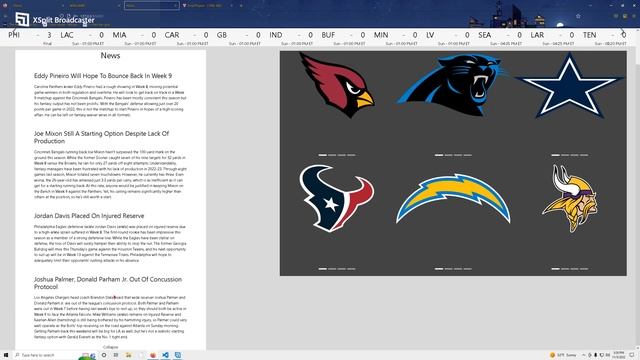Select second carousel indicator under Panthers logo

tap(448, 155)
